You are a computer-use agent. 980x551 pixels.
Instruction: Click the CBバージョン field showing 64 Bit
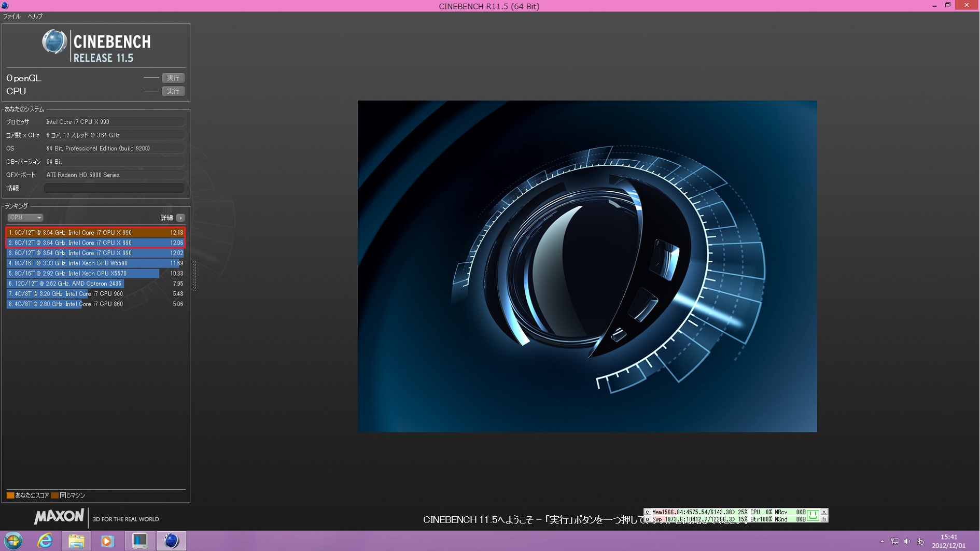[114, 162]
